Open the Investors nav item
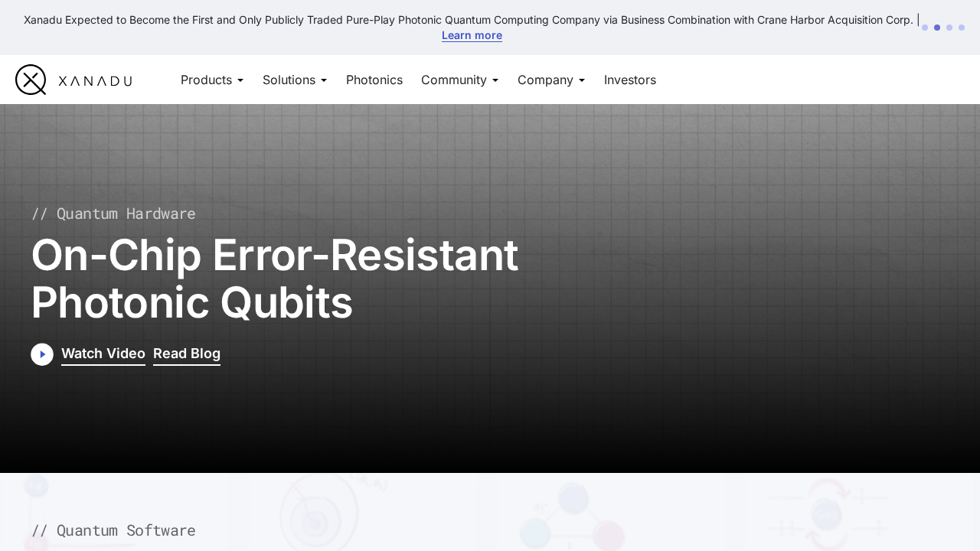Screen dimensions: 980x551 click(x=630, y=80)
